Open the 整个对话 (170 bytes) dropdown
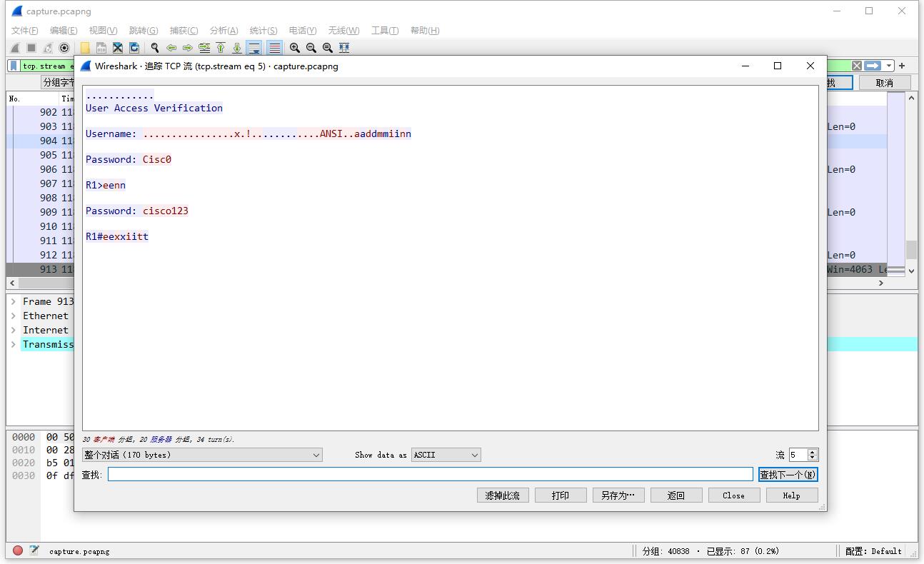Viewport: 924px width, 564px height. coord(202,455)
